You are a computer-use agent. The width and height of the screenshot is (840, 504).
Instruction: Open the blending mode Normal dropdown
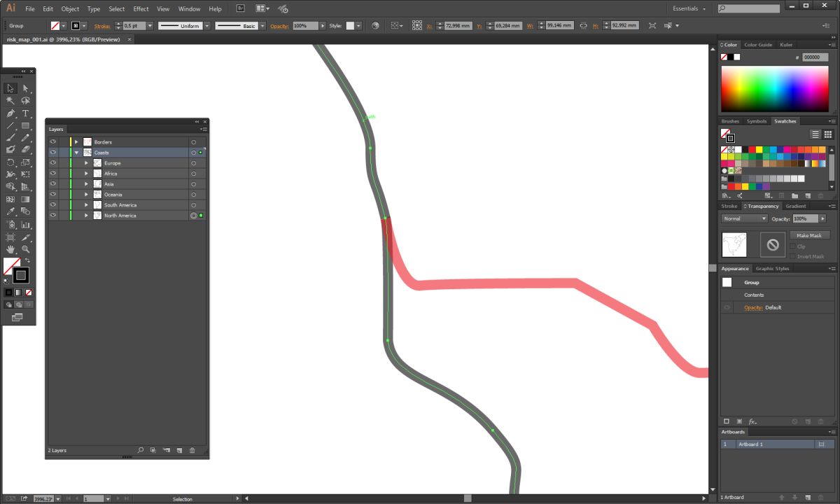click(x=745, y=218)
